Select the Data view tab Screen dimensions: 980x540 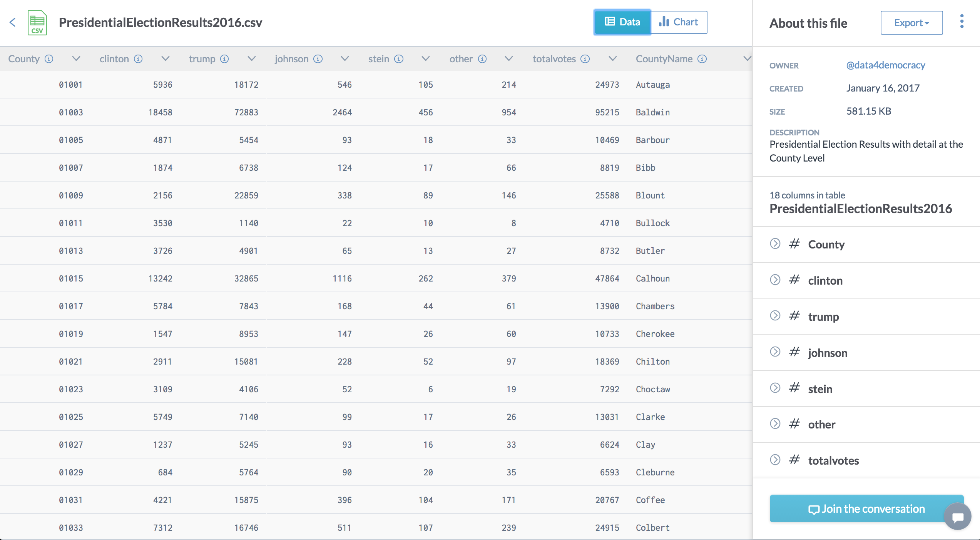(x=622, y=22)
